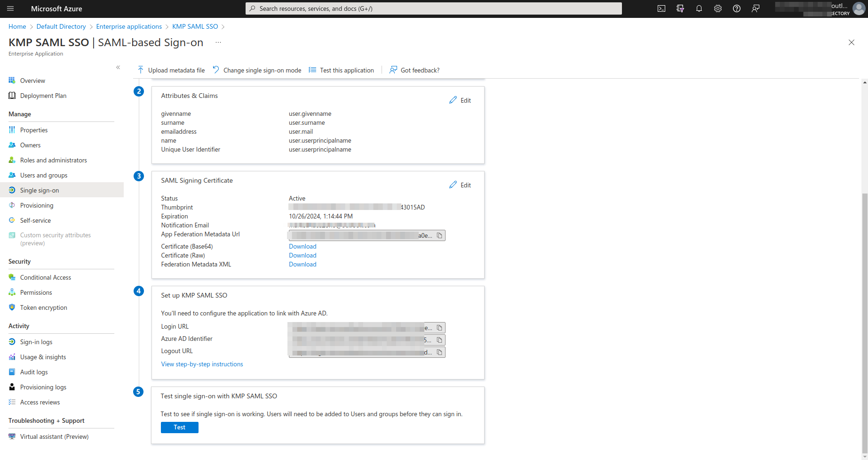
Task: Open Roles and administrators
Action: [54, 160]
